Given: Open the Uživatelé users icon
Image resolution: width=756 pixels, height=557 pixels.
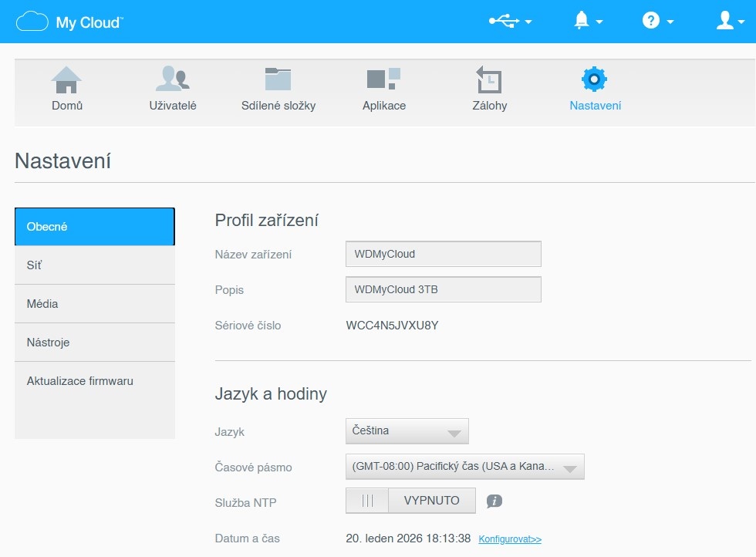Looking at the screenshot, I should pyautogui.click(x=173, y=79).
